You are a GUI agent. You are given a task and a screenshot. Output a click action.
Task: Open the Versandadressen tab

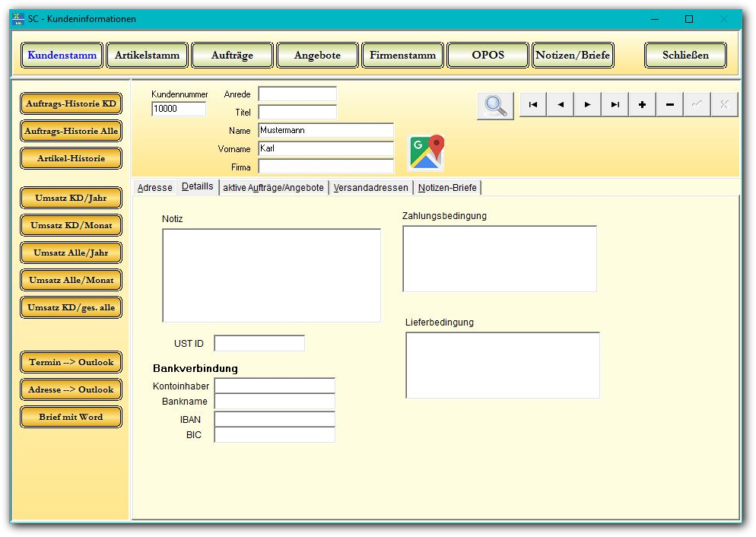370,188
